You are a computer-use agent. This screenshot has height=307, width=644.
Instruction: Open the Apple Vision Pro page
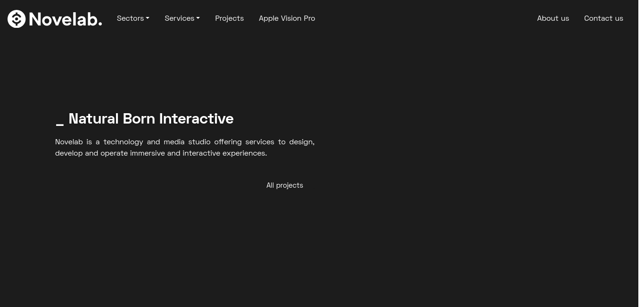[x=287, y=18]
